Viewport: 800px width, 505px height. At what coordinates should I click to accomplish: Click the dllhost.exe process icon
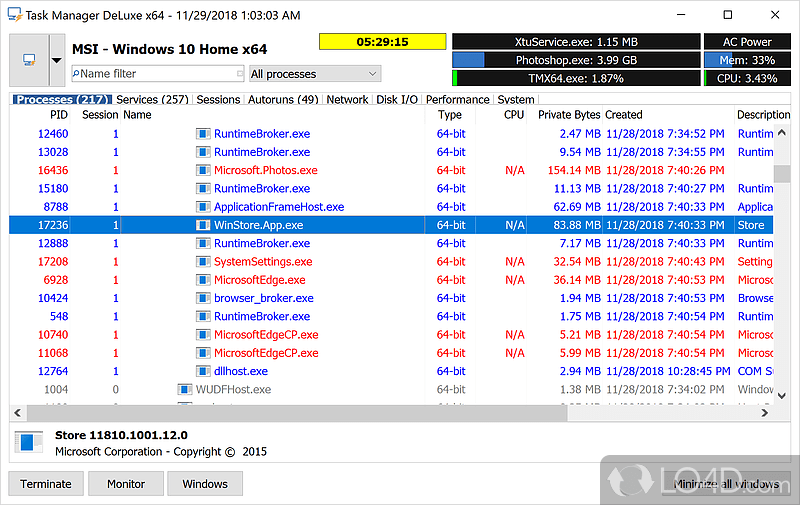click(x=203, y=371)
